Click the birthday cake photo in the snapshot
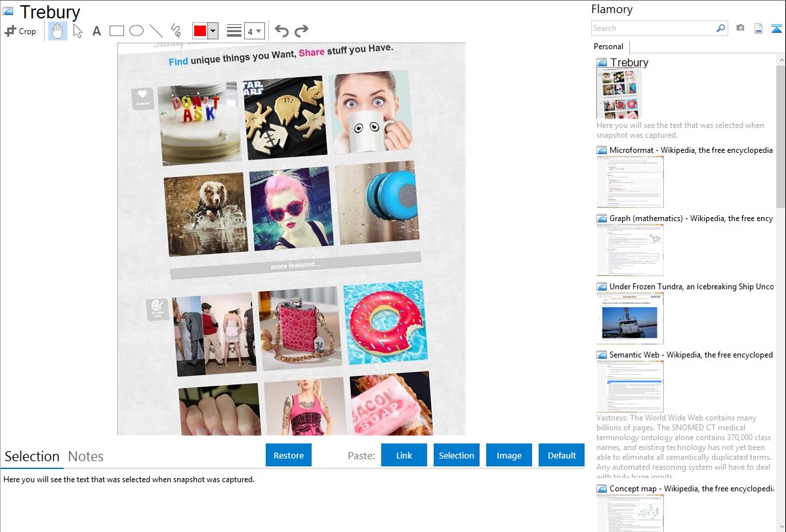The image size is (786, 532). [199, 123]
